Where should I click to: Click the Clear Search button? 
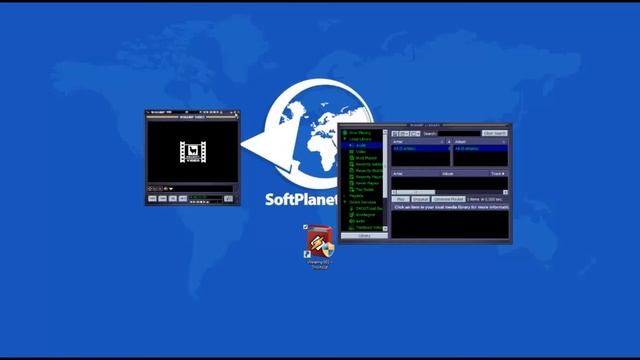click(495, 133)
